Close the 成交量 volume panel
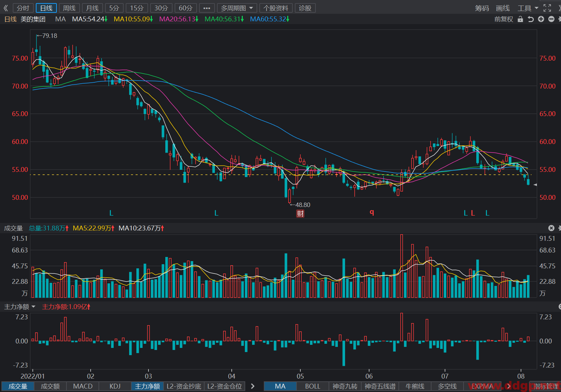Screen dimensions: 561x392 pyautogui.click(x=551, y=228)
